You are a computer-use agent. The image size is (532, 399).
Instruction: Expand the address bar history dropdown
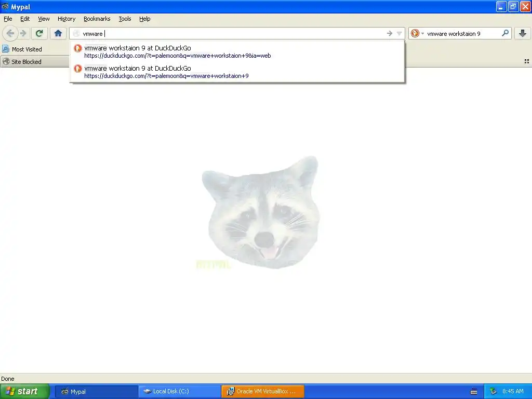(400, 33)
